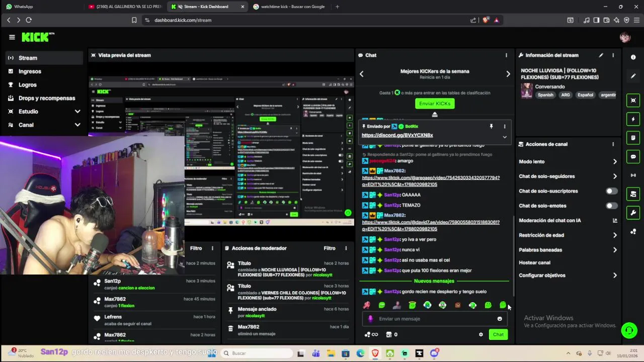Insert the halo green emote
The image size is (644, 362).
[x=412, y=305]
